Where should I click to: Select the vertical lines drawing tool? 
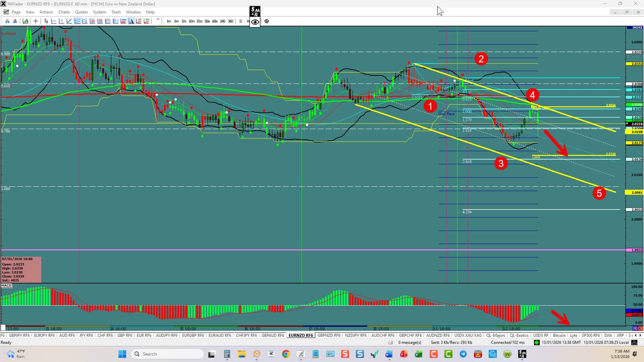pyautogui.click(x=115, y=21)
